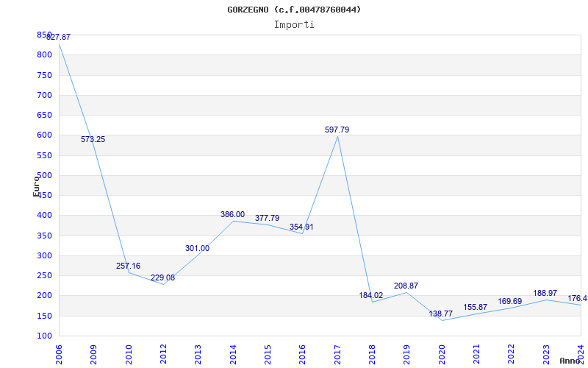Click the Euro y-axis title

36,186
